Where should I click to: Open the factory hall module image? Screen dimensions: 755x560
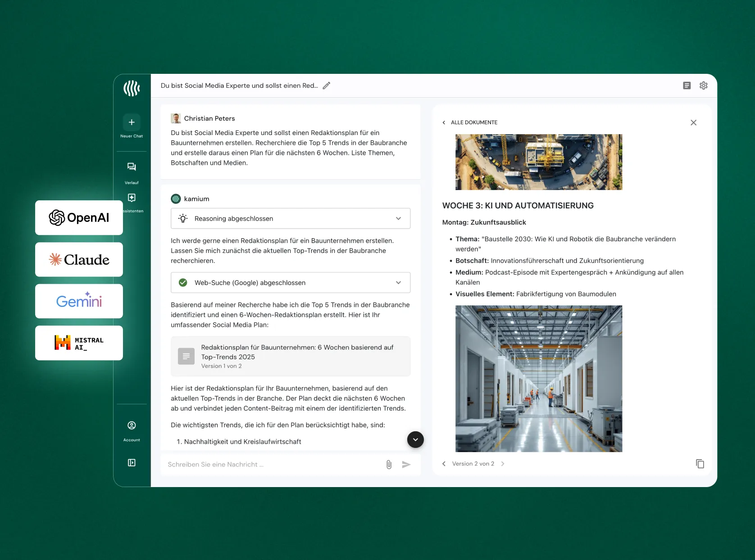click(x=539, y=379)
